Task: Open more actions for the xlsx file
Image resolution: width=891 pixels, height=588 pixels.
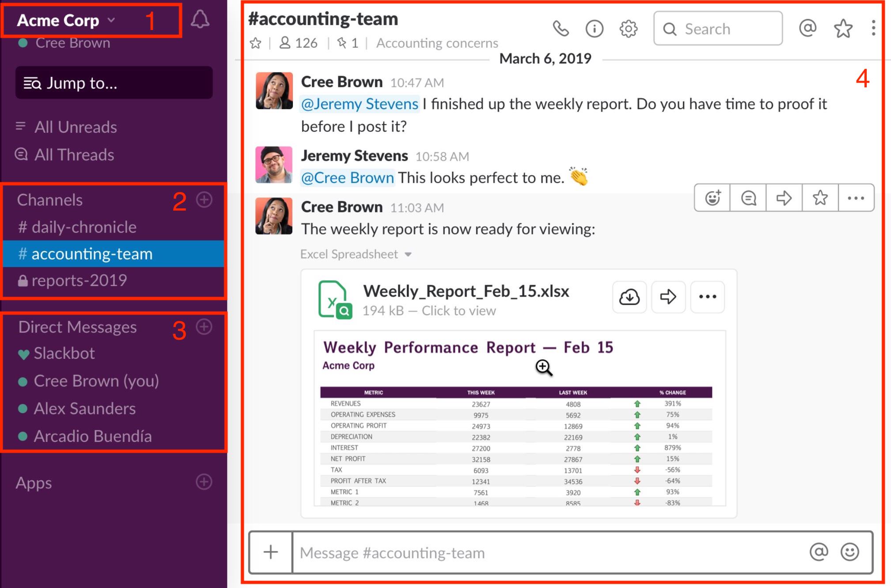Action: pos(707,297)
